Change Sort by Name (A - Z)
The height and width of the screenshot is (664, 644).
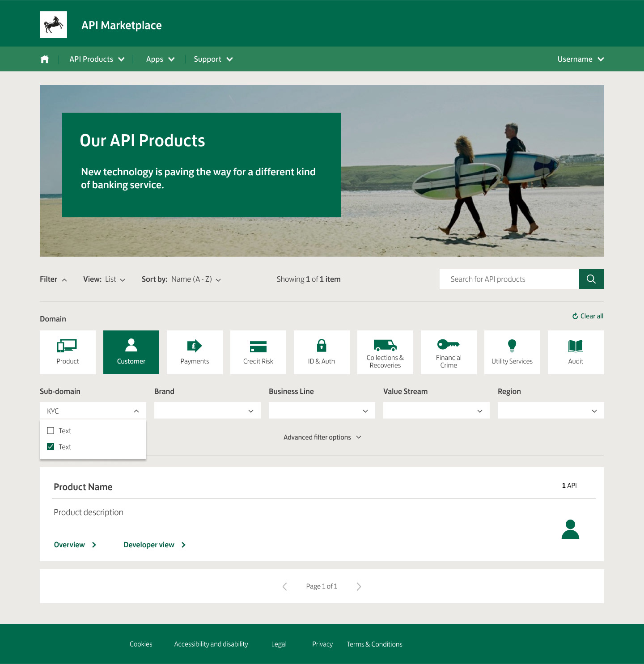coord(182,279)
